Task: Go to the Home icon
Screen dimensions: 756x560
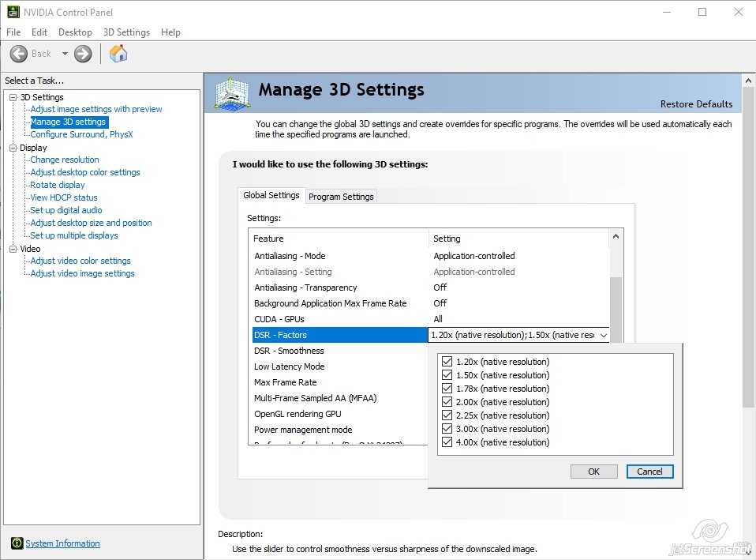Action: coord(118,53)
